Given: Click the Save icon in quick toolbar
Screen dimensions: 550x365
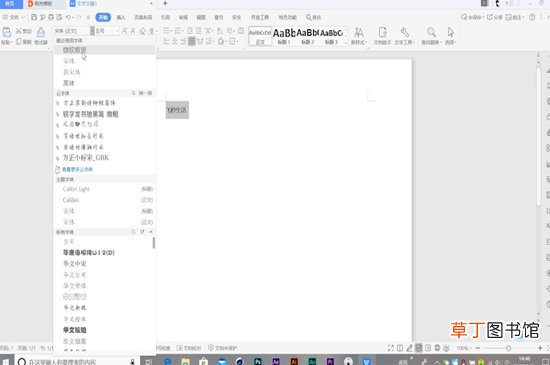Looking at the screenshot, I should tap(34, 17).
